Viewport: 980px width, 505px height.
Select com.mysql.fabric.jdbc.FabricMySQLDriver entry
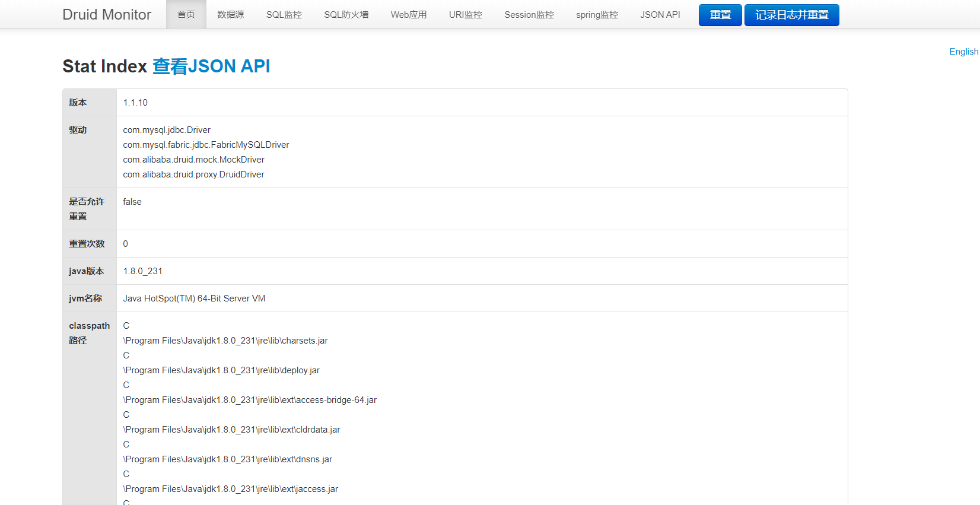(206, 145)
